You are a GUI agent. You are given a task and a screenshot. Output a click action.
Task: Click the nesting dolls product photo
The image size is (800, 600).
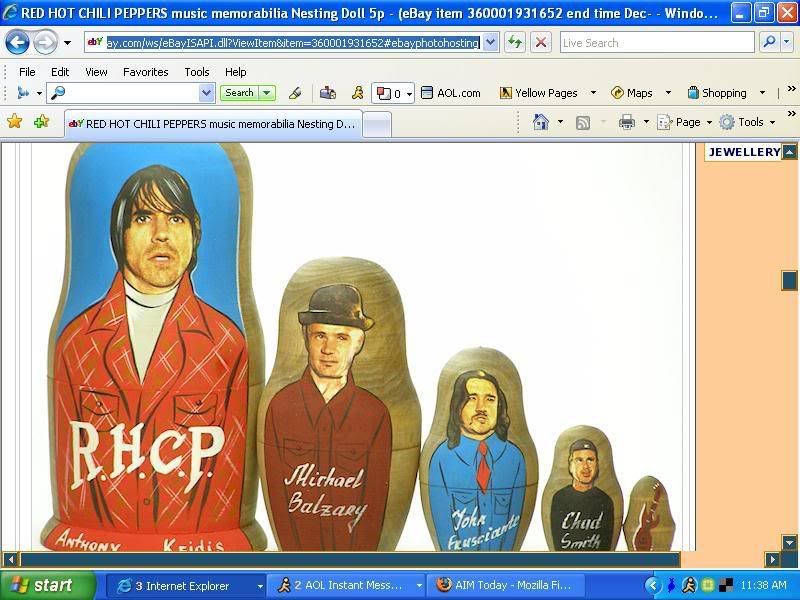click(357, 347)
